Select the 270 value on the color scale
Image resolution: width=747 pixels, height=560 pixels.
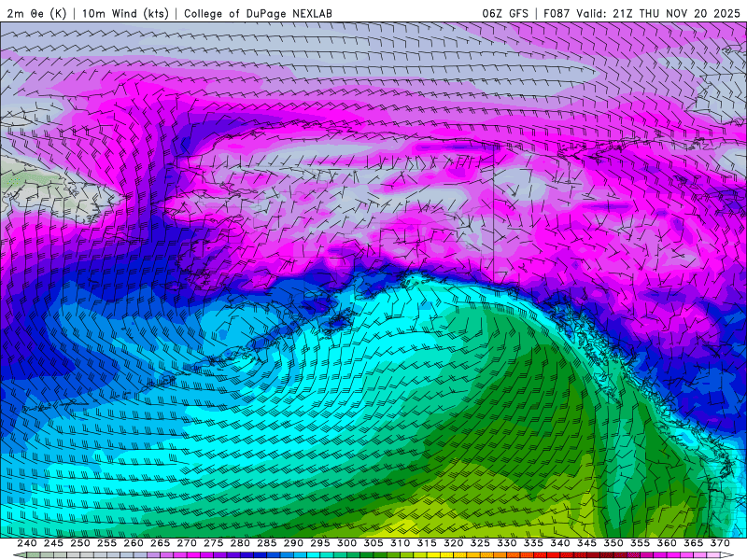pyautogui.click(x=187, y=543)
